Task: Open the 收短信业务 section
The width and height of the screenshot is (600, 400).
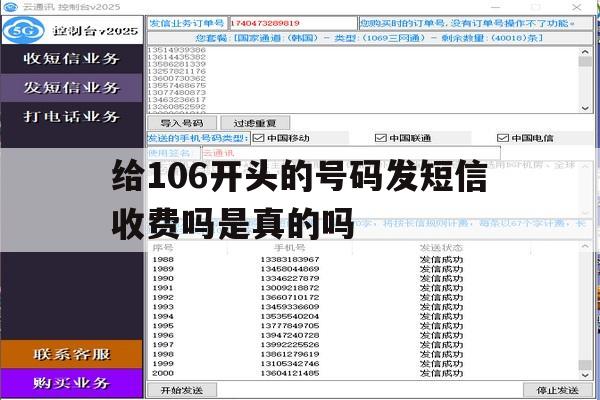Action: click(x=72, y=59)
